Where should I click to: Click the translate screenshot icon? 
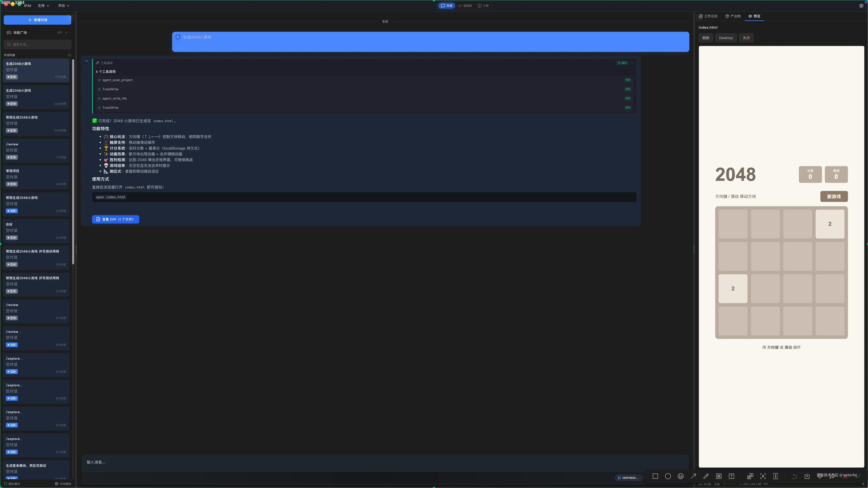click(750, 476)
